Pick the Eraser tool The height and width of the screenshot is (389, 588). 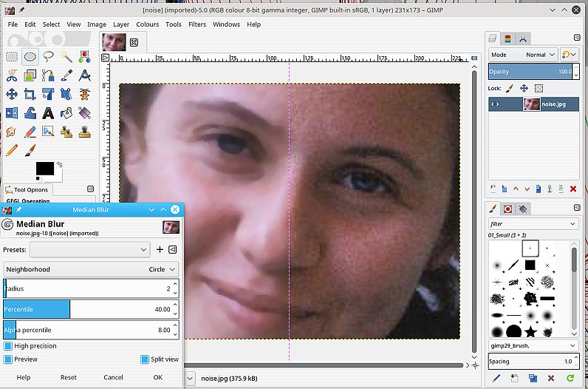pyautogui.click(x=30, y=131)
